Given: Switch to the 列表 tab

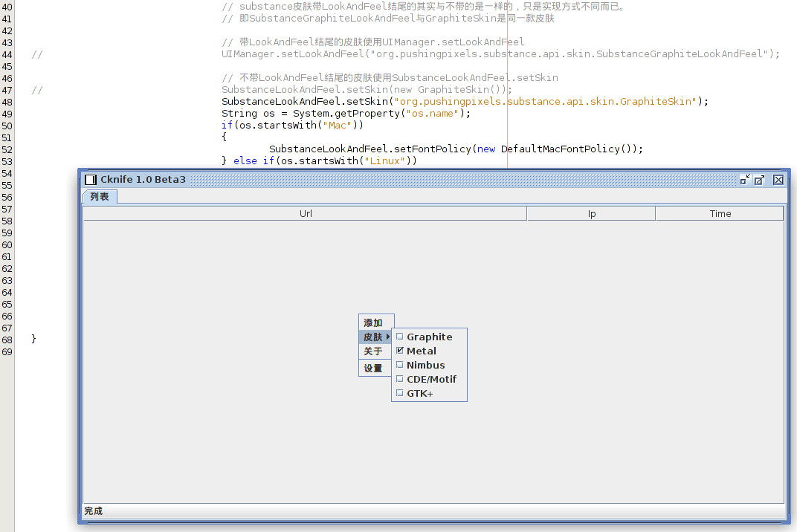Looking at the screenshot, I should (x=100, y=197).
